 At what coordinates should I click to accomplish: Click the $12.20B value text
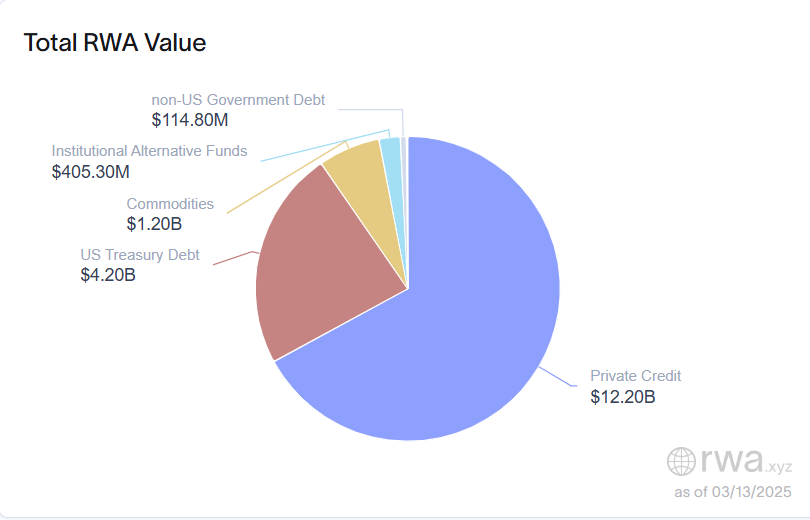622,397
